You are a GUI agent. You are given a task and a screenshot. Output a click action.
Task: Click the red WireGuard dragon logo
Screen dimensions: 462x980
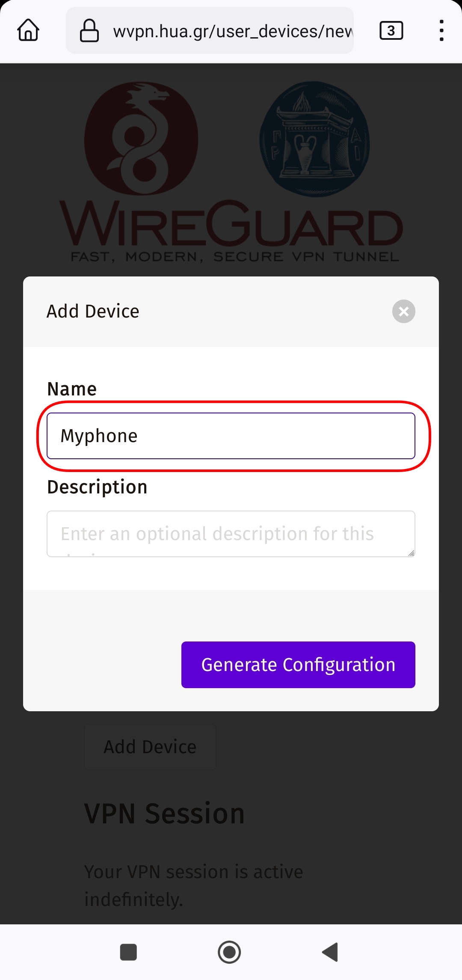pos(141,139)
